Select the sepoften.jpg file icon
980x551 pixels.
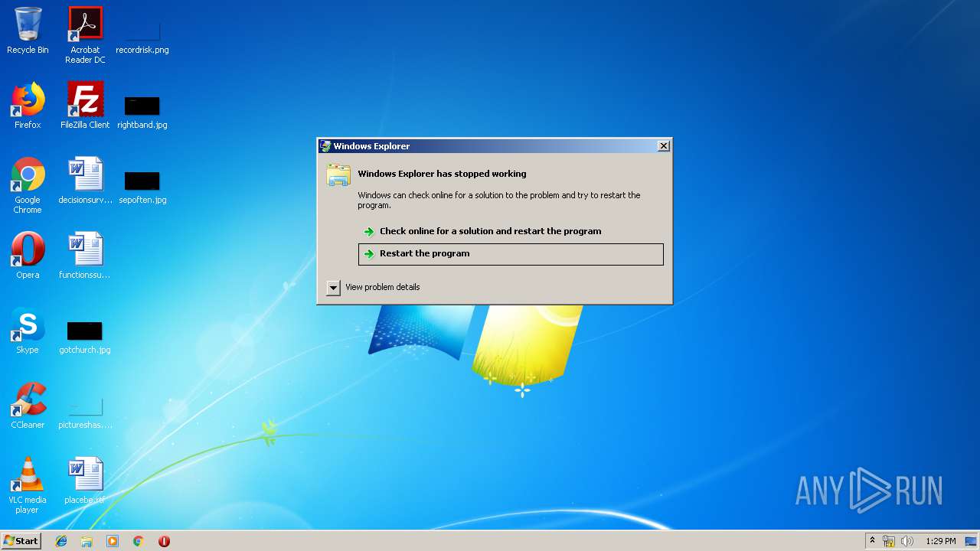(x=142, y=187)
